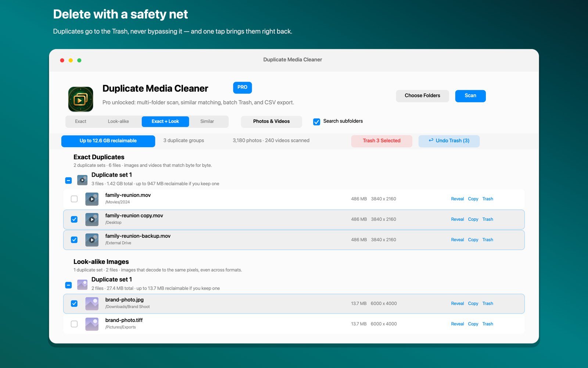Image resolution: width=588 pixels, height=368 pixels.
Task: Click the PRO badge
Action: click(x=242, y=87)
